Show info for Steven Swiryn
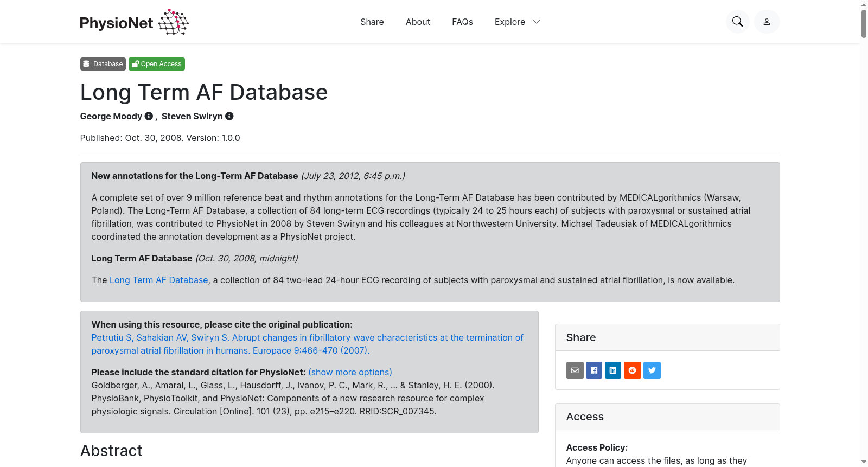868x467 pixels. (229, 116)
